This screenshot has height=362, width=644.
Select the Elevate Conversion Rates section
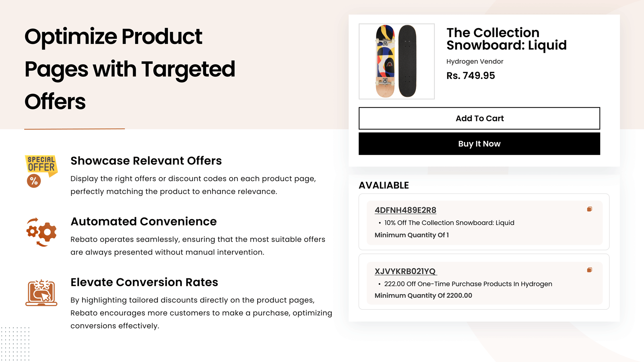[x=144, y=282]
